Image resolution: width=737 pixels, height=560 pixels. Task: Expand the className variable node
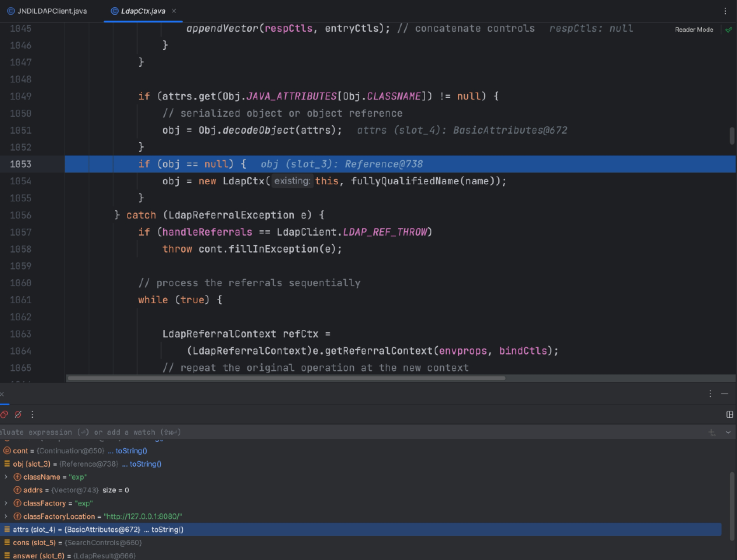click(6, 477)
